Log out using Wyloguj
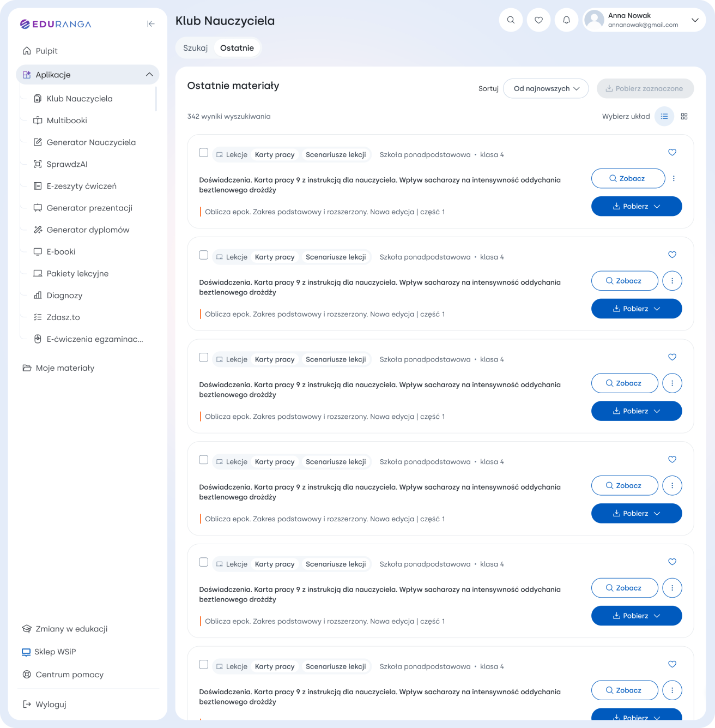 point(44,704)
